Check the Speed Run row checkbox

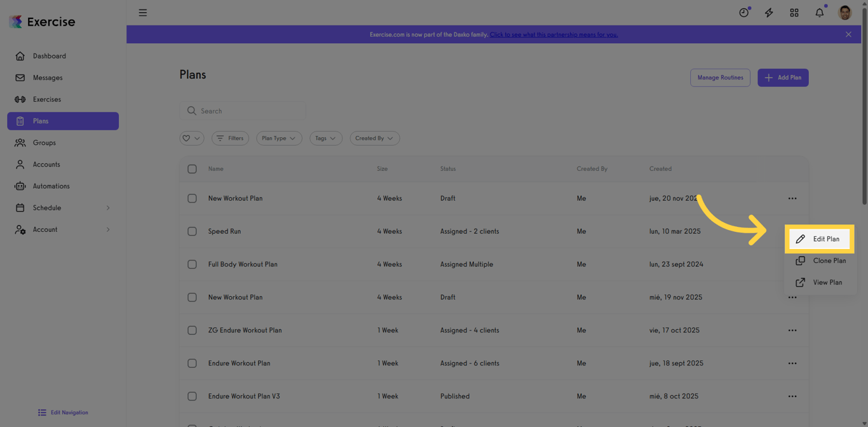(x=192, y=231)
